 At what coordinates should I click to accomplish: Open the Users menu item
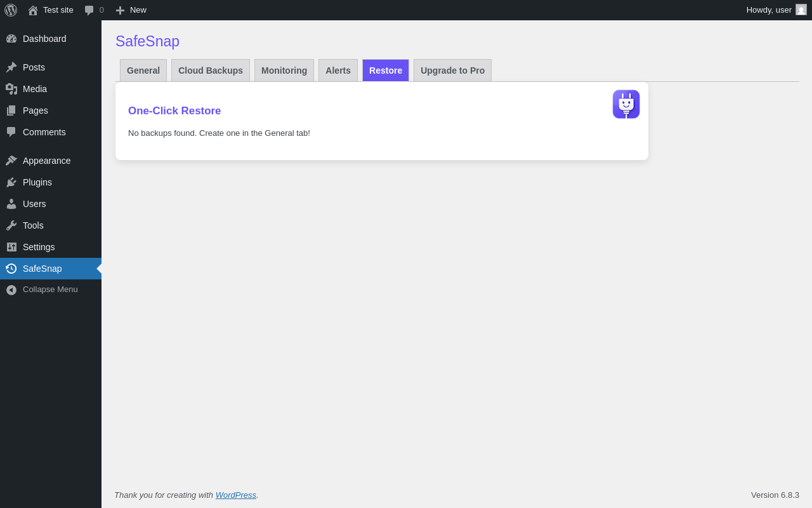[51, 204]
